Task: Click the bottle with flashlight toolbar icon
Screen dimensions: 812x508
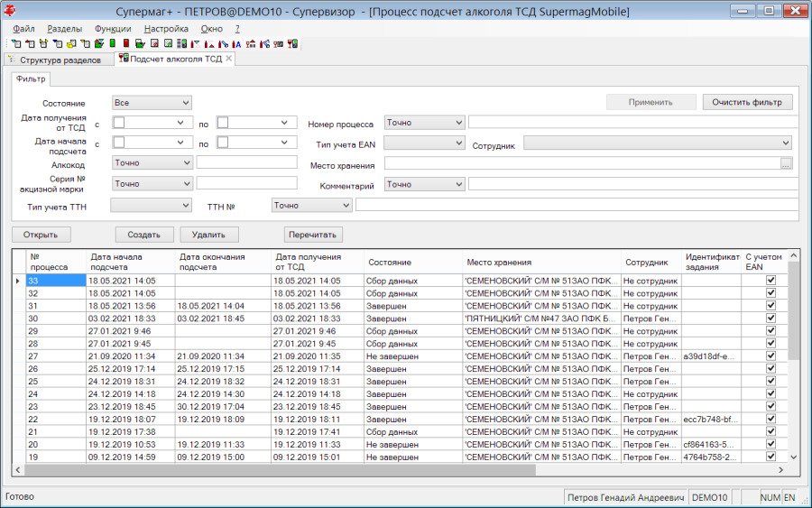Action: pos(223,44)
